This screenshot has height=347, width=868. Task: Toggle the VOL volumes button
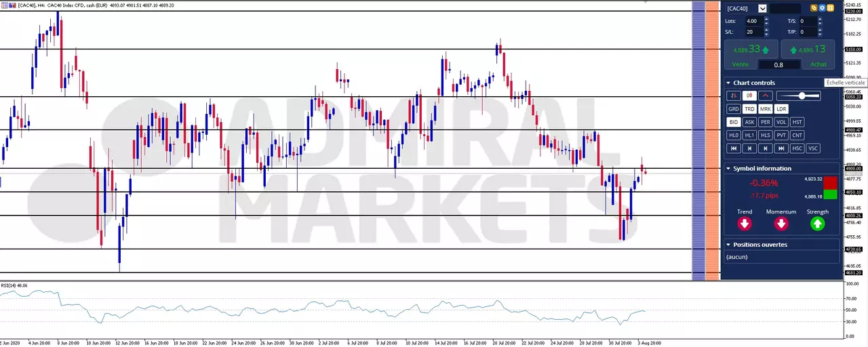(x=781, y=122)
